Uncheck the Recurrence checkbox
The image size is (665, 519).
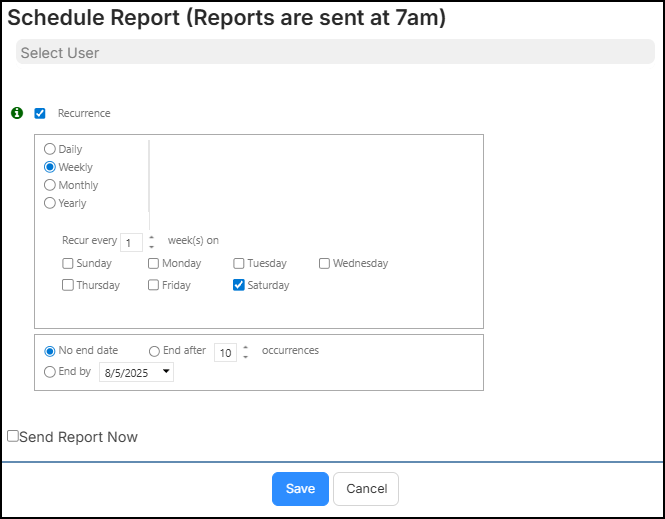(40, 113)
